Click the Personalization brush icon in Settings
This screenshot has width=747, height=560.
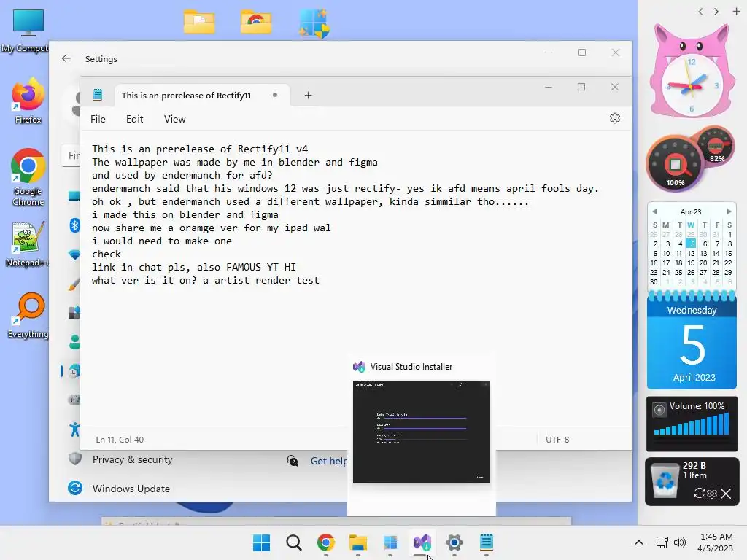[x=74, y=284]
